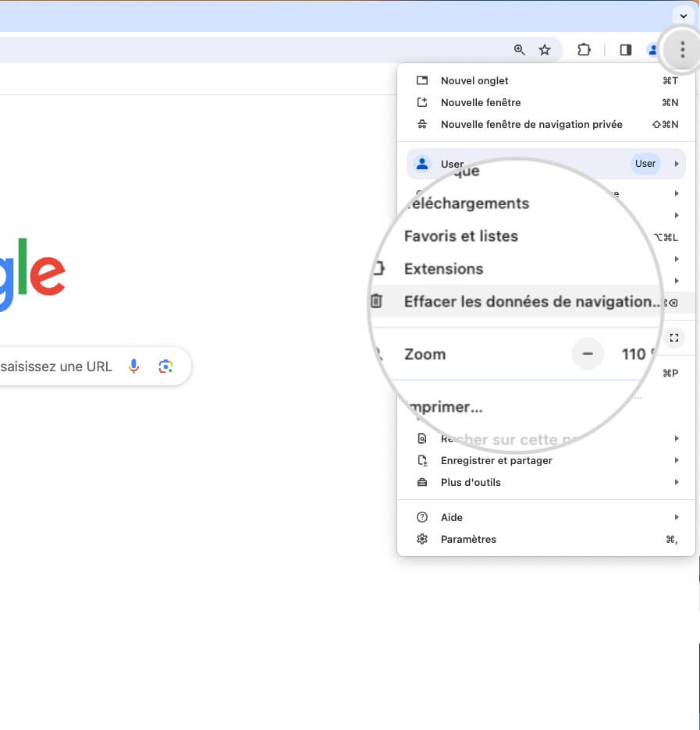700x730 pixels.
Task: Select Nouvel onglet
Action: [546, 80]
